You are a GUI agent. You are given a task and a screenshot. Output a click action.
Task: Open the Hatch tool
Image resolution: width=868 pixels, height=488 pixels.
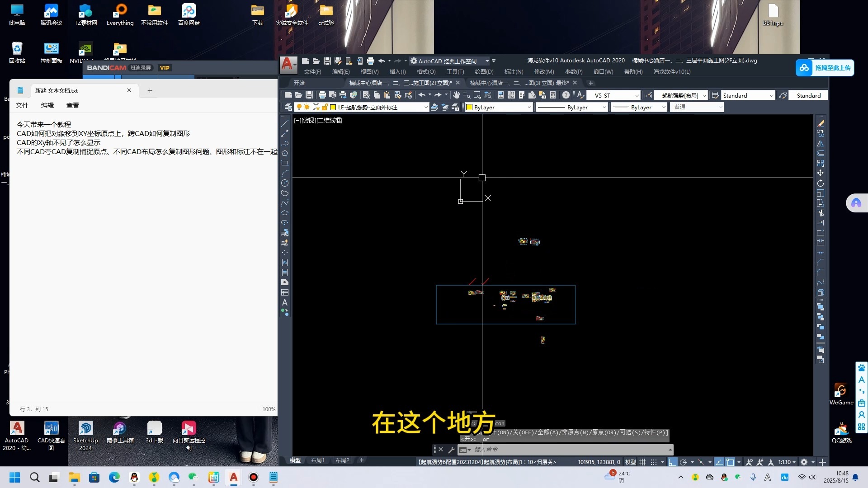[285, 263]
